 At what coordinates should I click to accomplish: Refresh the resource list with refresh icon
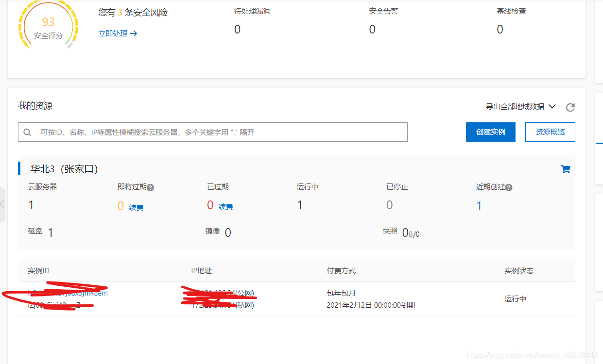570,107
